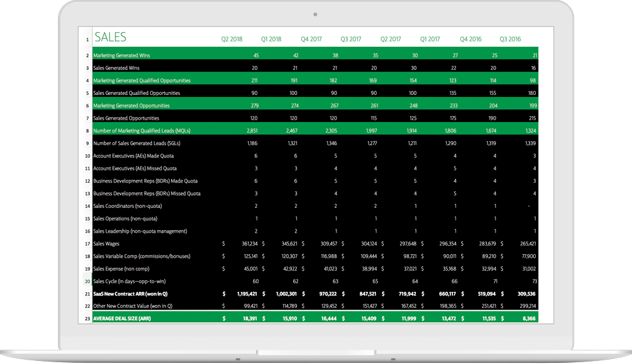Select the Sales Variable Comp row label
The image size is (632, 364).
coord(141,256)
